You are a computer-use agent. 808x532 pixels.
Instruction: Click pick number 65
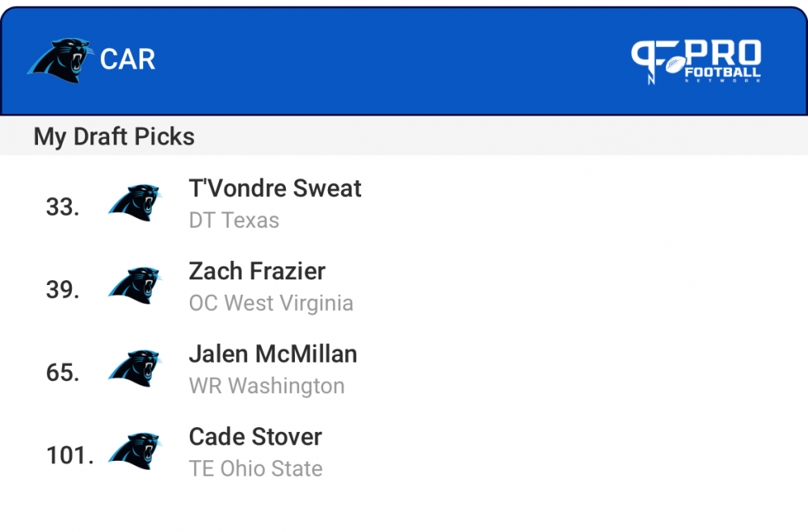point(62,373)
